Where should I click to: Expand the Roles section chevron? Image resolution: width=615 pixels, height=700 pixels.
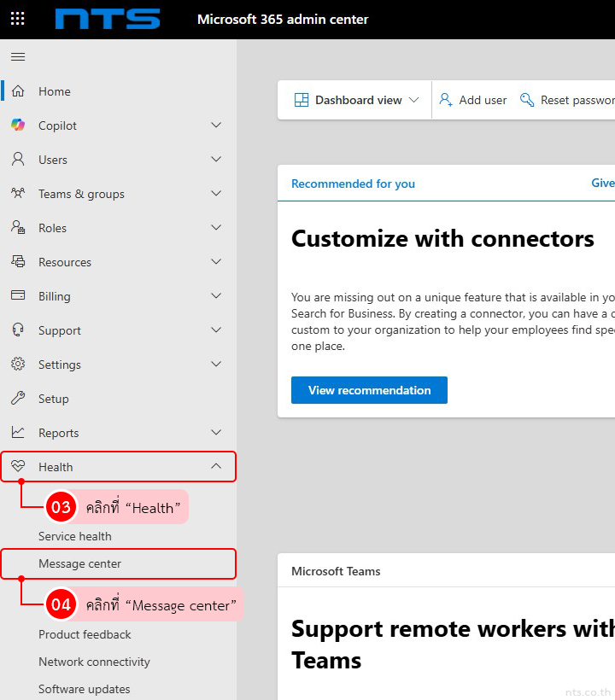pos(216,228)
